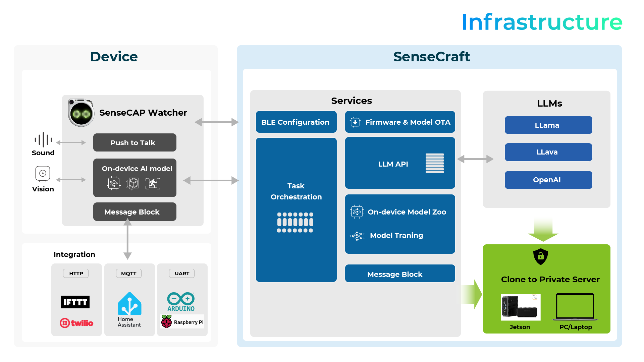
Task: Select the Services Message Block
Action: (400, 274)
